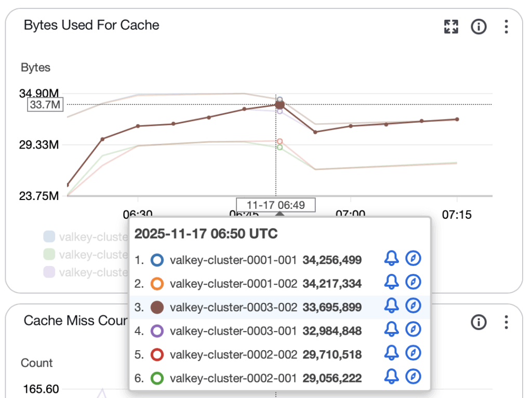The width and height of the screenshot is (532, 398).
Task: Click the Bytes Used For Cache title
Action: click(x=91, y=25)
